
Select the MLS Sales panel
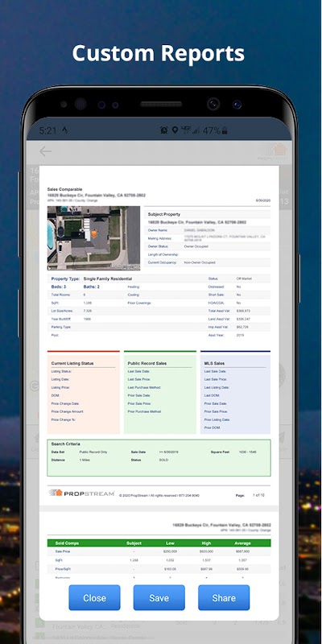[x=235, y=392]
